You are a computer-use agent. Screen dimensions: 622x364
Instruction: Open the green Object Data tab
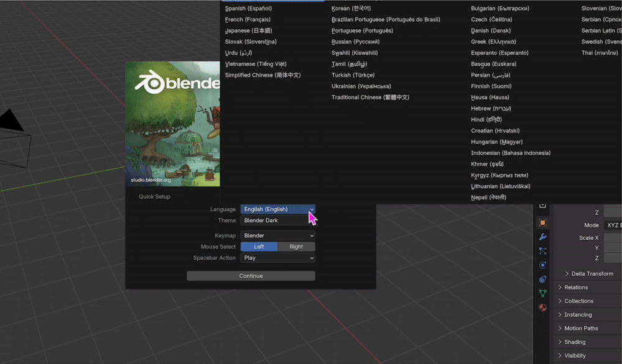point(542,293)
